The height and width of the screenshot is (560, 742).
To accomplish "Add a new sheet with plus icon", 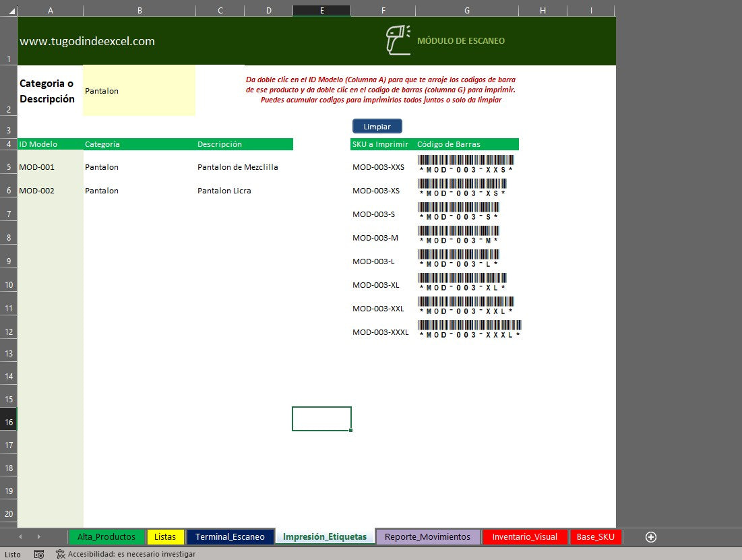I will click(650, 537).
